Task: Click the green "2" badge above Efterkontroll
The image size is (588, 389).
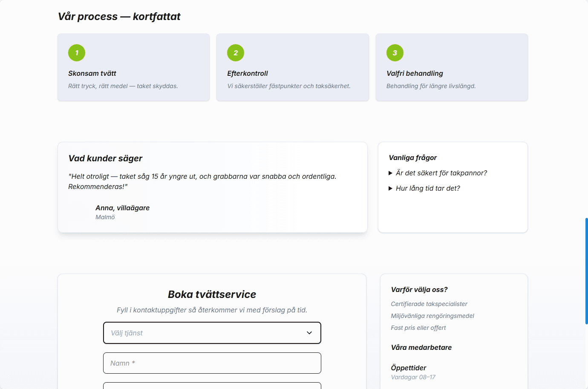Action: click(235, 53)
